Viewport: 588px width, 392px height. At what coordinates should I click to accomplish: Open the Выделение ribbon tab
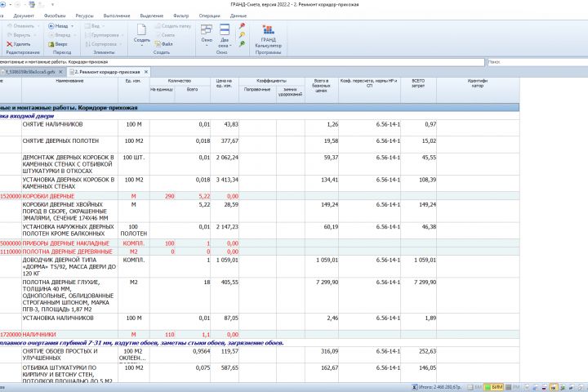(x=152, y=16)
